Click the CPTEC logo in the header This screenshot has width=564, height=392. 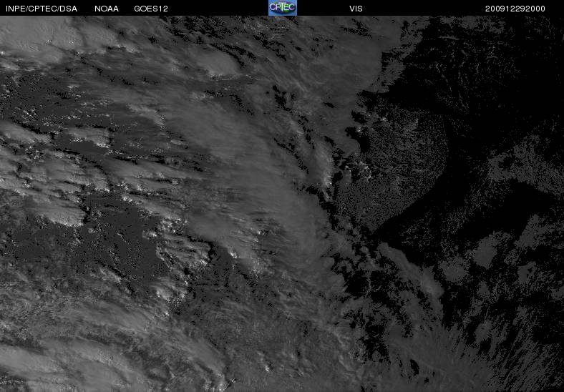tap(283, 8)
